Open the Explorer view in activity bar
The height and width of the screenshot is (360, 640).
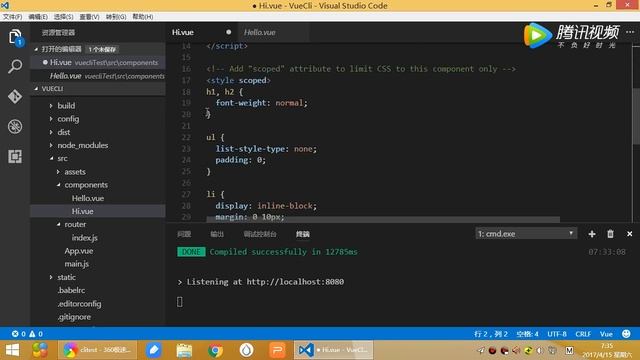(15, 37)
